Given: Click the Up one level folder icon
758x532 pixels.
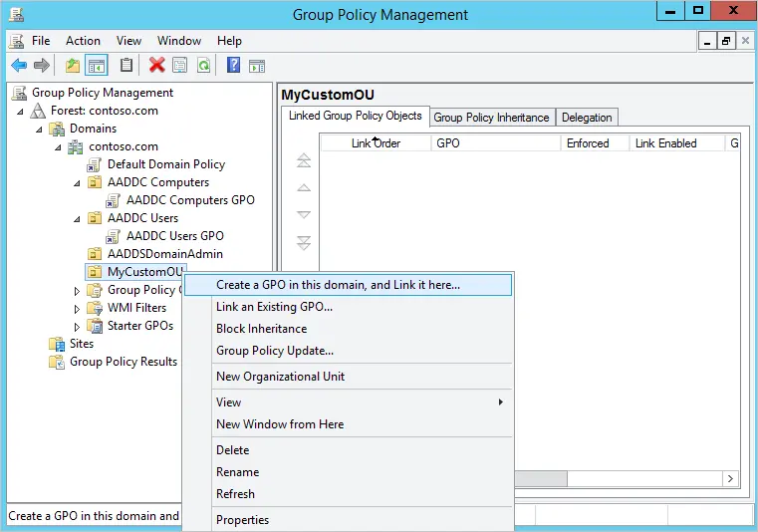Looking at the screenshot, I should [x=72, y=66].
